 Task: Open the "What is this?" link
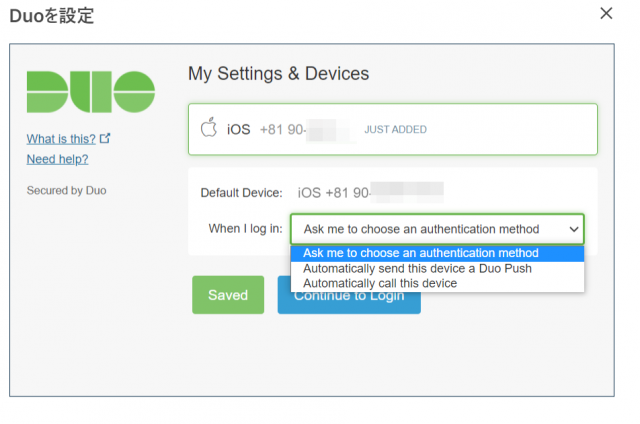point(61,138)
